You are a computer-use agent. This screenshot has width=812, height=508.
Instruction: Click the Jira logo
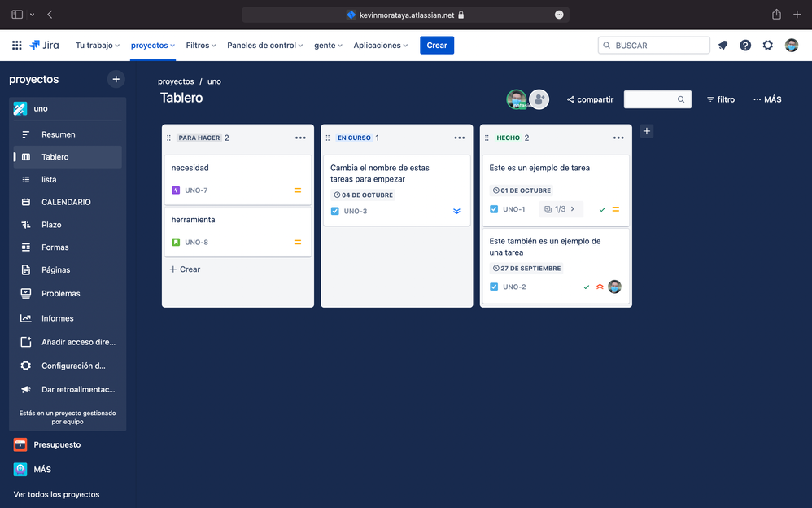(x=44, y=45)
